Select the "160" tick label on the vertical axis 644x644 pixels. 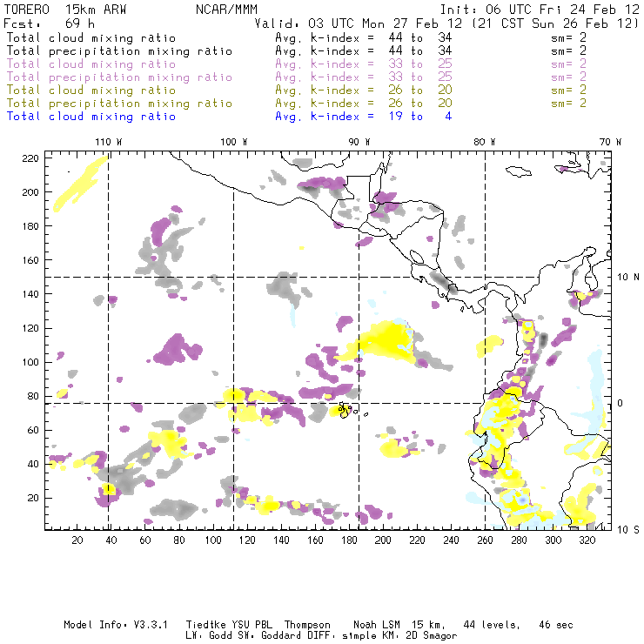click(x=30, y=260)
